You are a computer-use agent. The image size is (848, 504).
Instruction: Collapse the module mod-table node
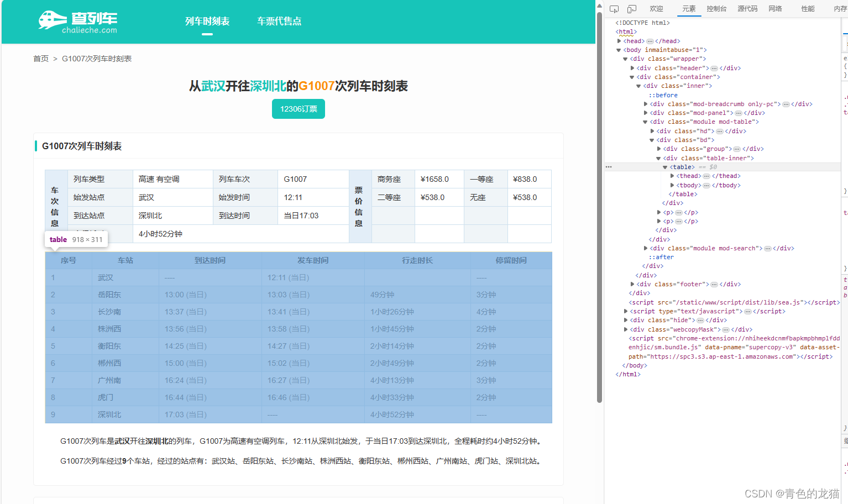(x=646, y=122)
